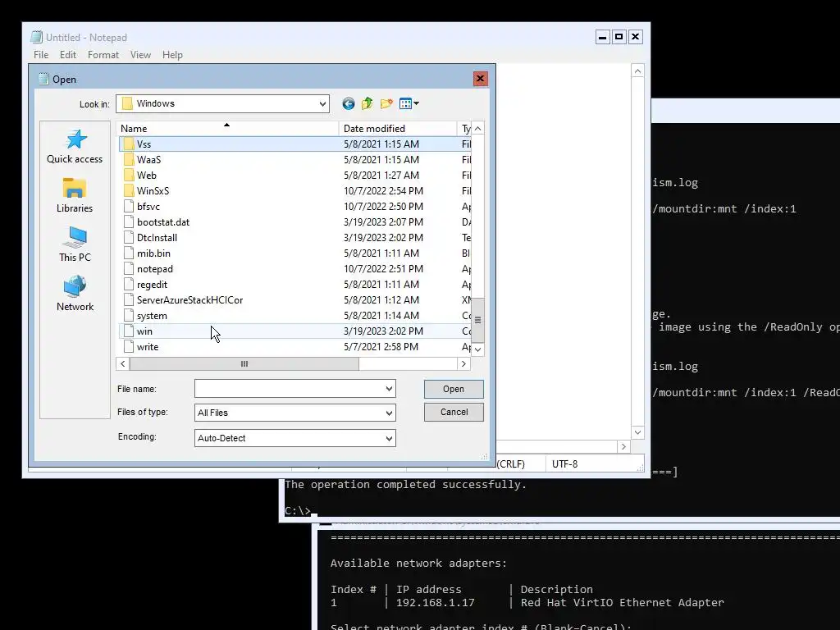Click the Open button in dialog
This screenshot has width=840, height=630.
point(454,389)
